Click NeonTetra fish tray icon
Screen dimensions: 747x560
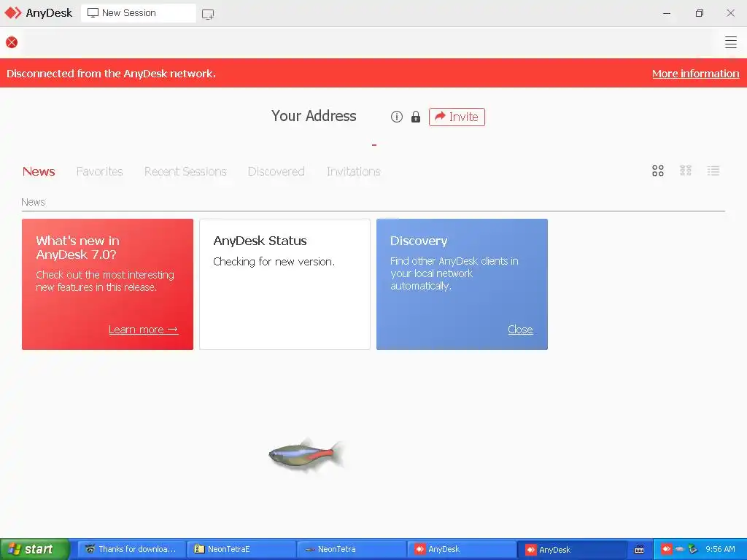679,550
